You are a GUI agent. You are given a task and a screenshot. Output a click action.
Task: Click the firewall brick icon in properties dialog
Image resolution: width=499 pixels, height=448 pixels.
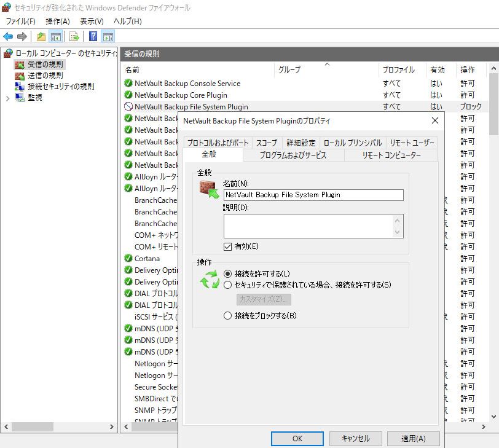pos(210,190)
